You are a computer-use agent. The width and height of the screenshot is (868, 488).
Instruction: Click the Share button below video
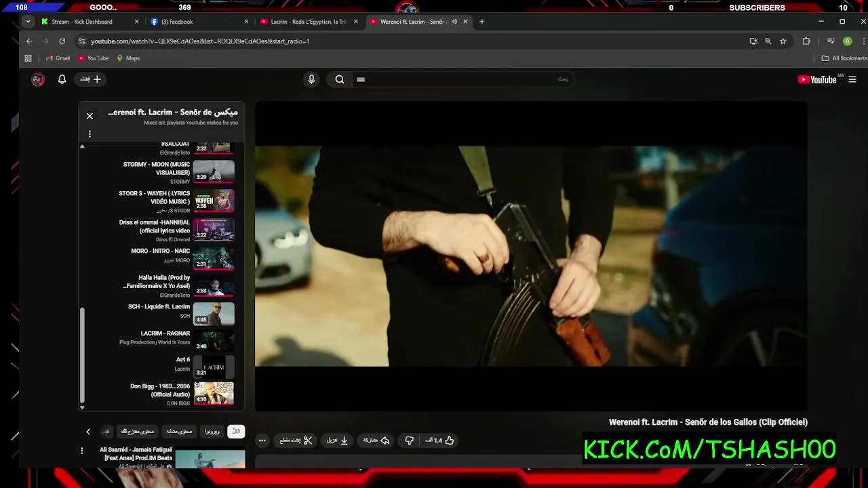pos(376,441)
